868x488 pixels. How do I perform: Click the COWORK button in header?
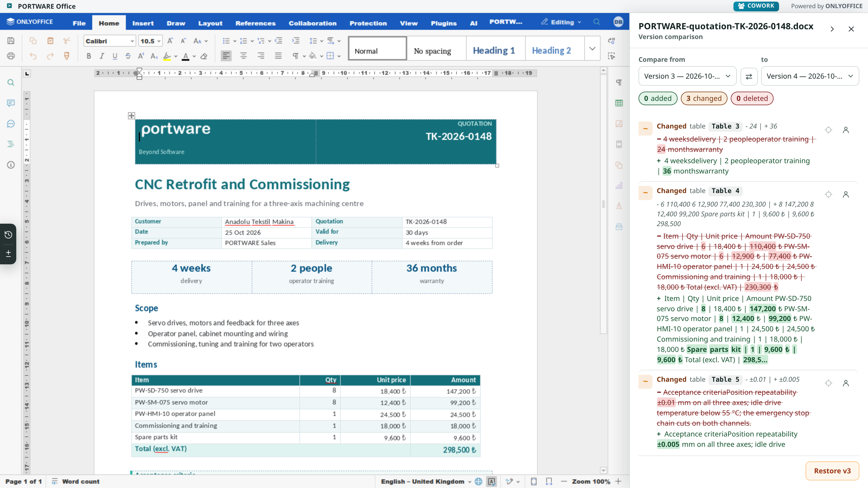[x=756, y=6]
